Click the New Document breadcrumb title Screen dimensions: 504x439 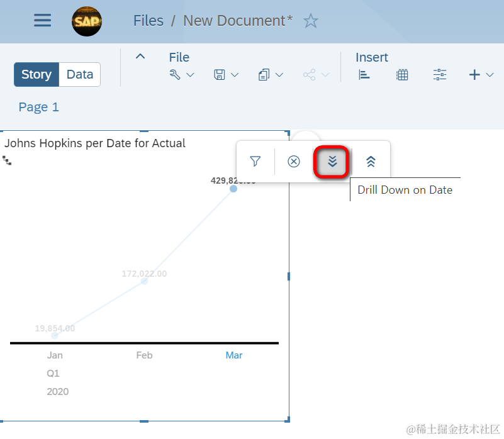(x=238, y=21)
